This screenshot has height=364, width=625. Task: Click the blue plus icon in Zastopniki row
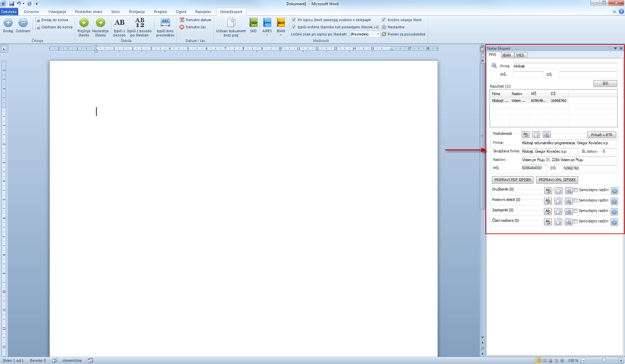click(x=614, y=212)
